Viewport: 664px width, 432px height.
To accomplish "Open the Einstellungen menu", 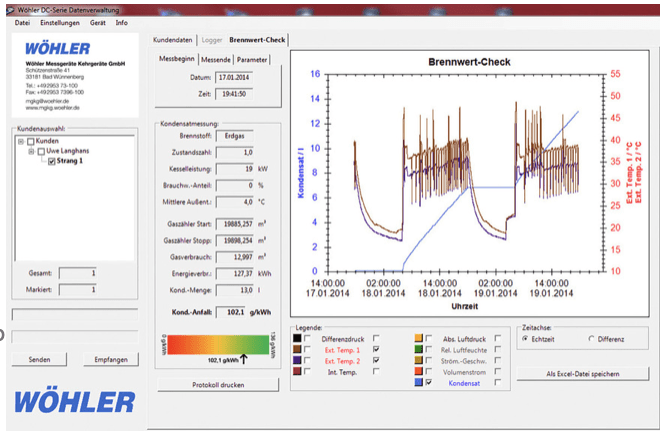I will click(59, 22).
